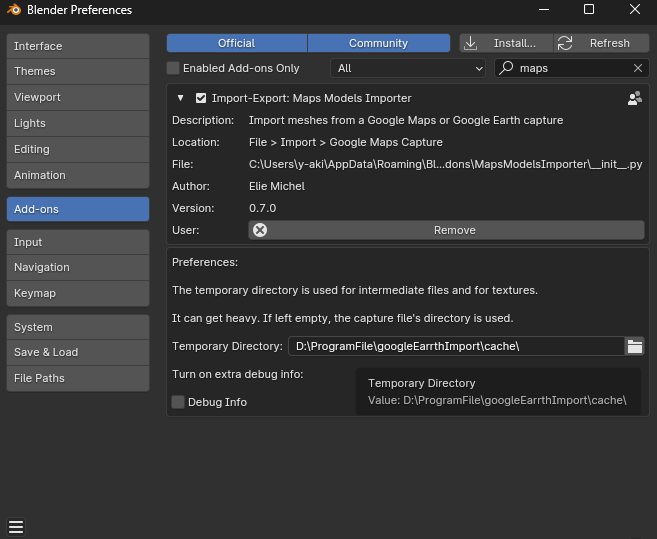The width and height of the screenshot is (657, 539).
Task: Click the Refresh button label
Action: (610, 43)
